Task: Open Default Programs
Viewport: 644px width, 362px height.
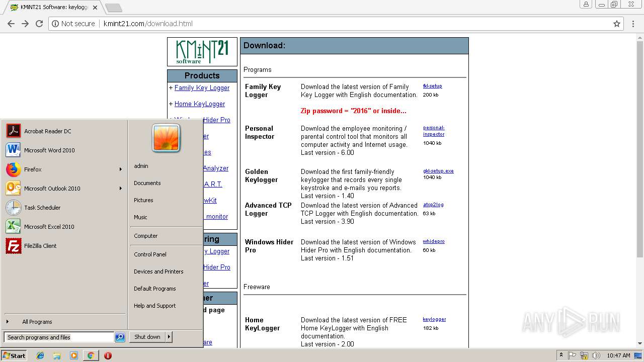Action: click(154, 289)
